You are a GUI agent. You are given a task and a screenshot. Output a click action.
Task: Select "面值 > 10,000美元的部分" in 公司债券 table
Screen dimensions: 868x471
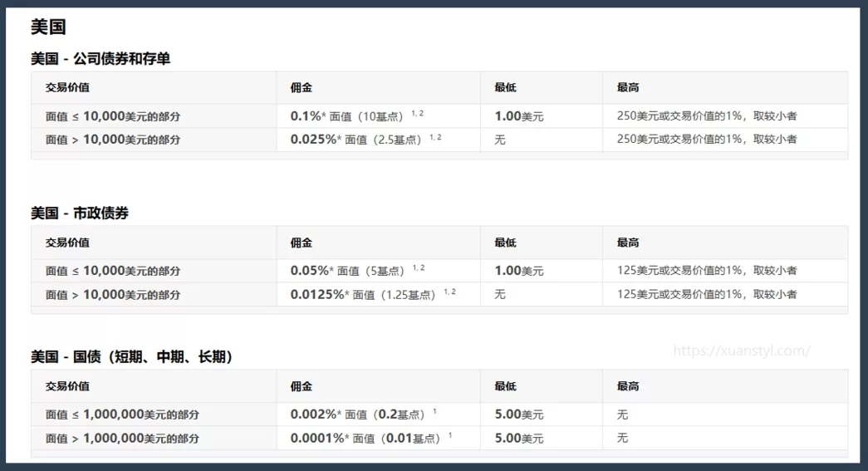113,140
